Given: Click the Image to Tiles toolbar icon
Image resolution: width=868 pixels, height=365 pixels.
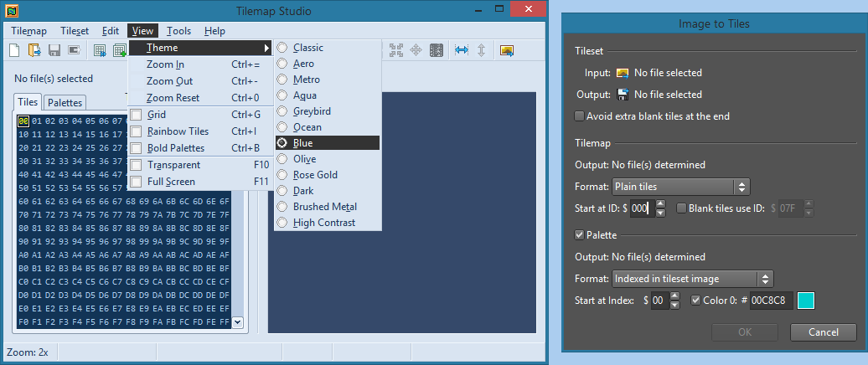Looking at the screenshot, I should coord(507,50).
